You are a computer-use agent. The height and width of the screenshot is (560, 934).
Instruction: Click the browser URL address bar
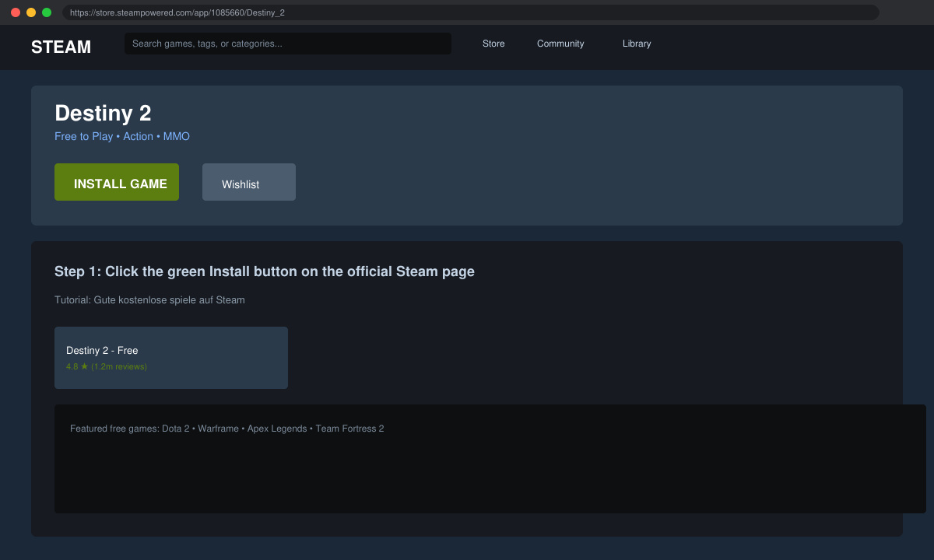[x=471, y=12]
